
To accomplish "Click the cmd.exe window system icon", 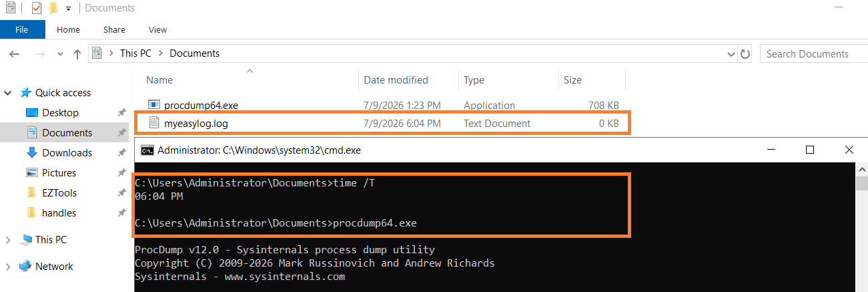I will 147,150.
